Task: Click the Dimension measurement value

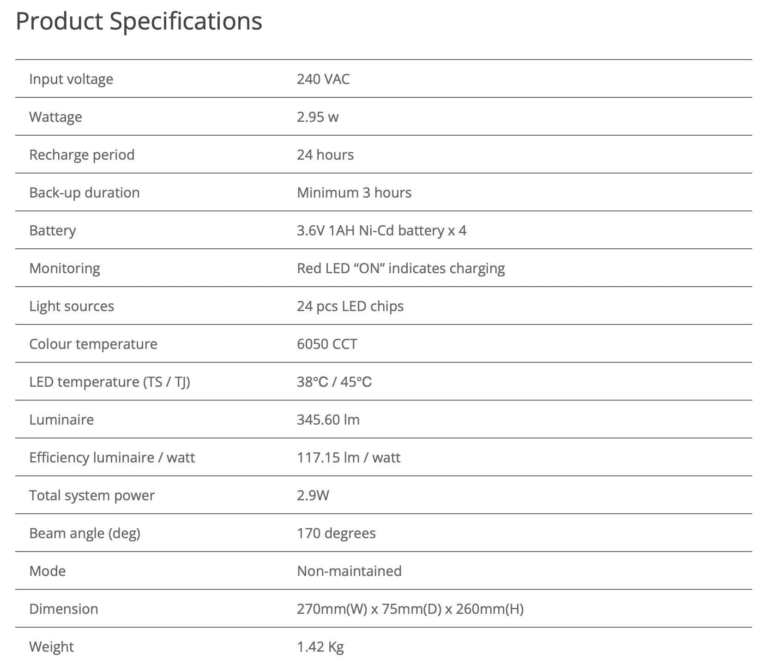Action: tap(410, 609)
